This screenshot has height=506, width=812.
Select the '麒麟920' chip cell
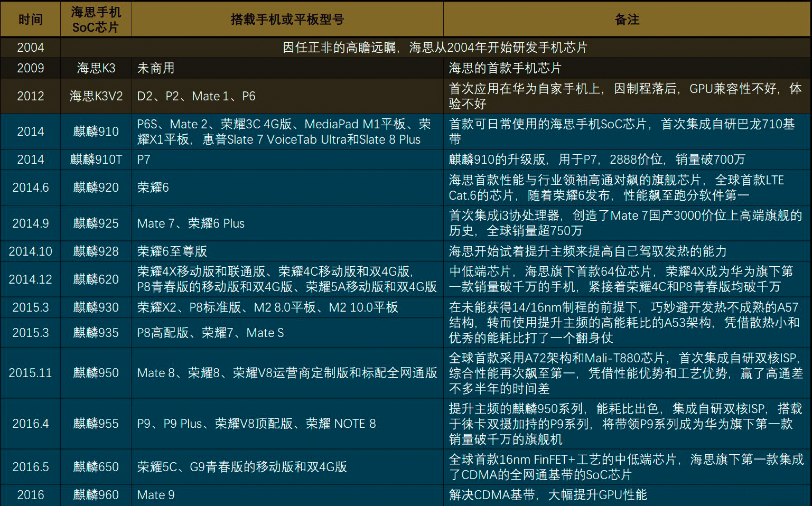tap(96, 188)
